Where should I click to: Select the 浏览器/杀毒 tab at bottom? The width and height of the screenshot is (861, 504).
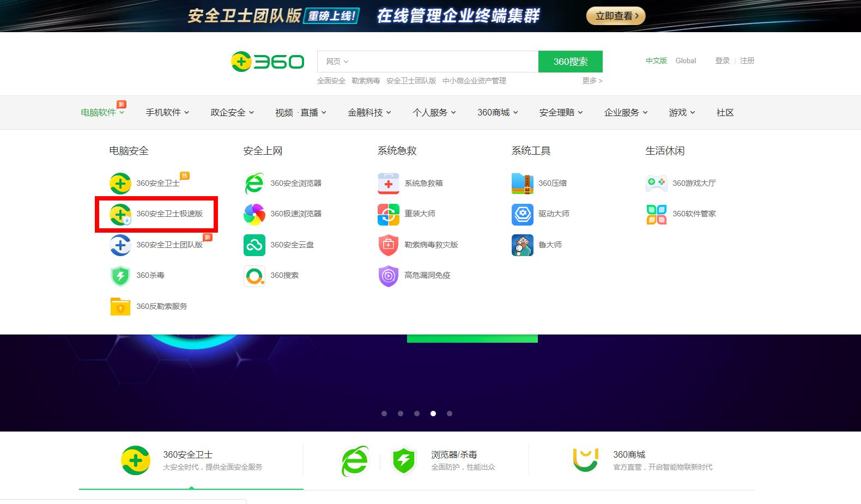[416, 460]
